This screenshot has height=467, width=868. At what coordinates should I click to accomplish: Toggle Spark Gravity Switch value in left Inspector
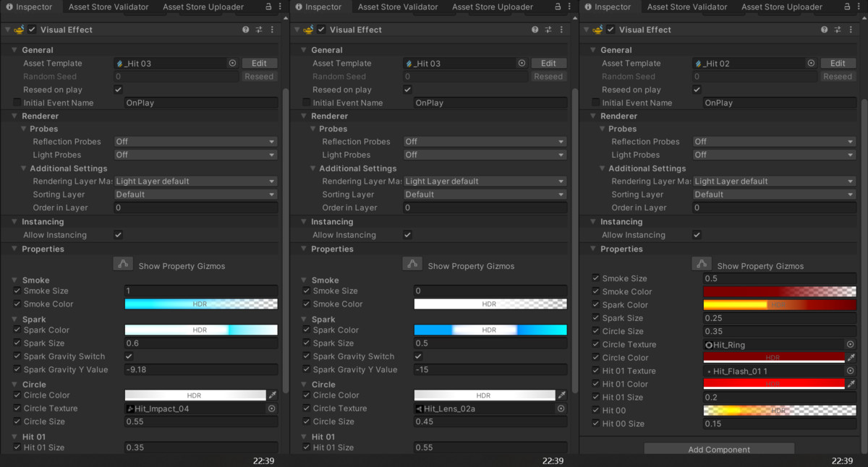click(129, 356)
